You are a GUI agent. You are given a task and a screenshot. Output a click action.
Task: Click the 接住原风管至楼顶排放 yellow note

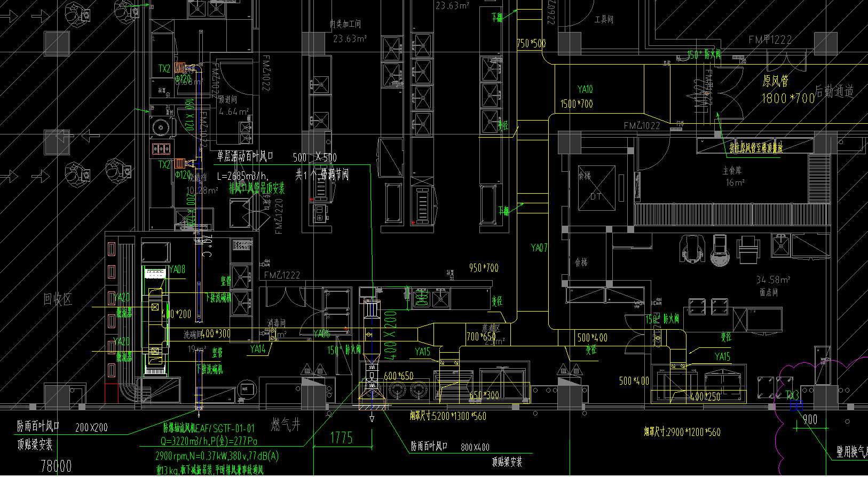click(x=756, y=148)
